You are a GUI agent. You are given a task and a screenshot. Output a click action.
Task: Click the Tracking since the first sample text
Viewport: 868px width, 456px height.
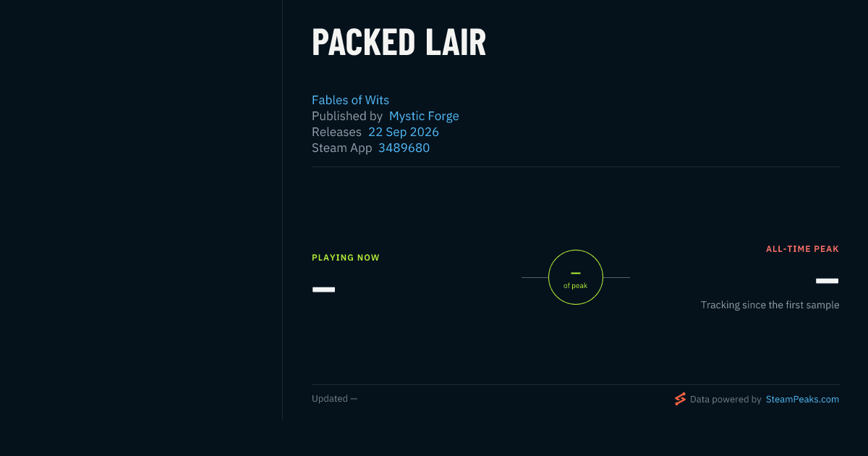pos(770,305)
